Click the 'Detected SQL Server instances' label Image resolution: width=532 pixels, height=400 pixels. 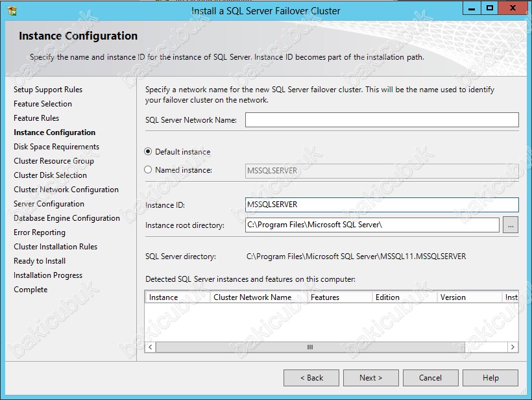250,279
